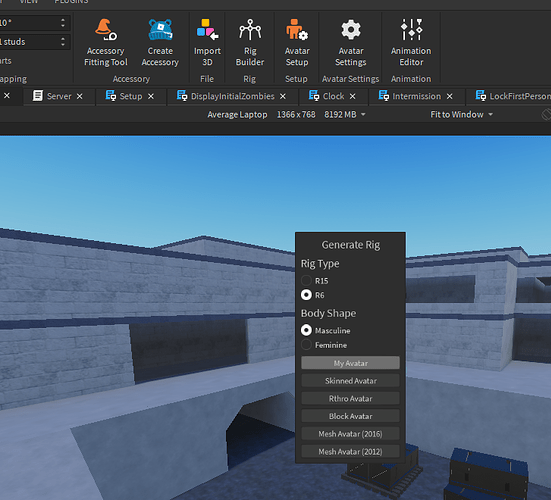This screenshot has width=551, height=500.
Task: Close the Clock tab
Action: (352, 96)
